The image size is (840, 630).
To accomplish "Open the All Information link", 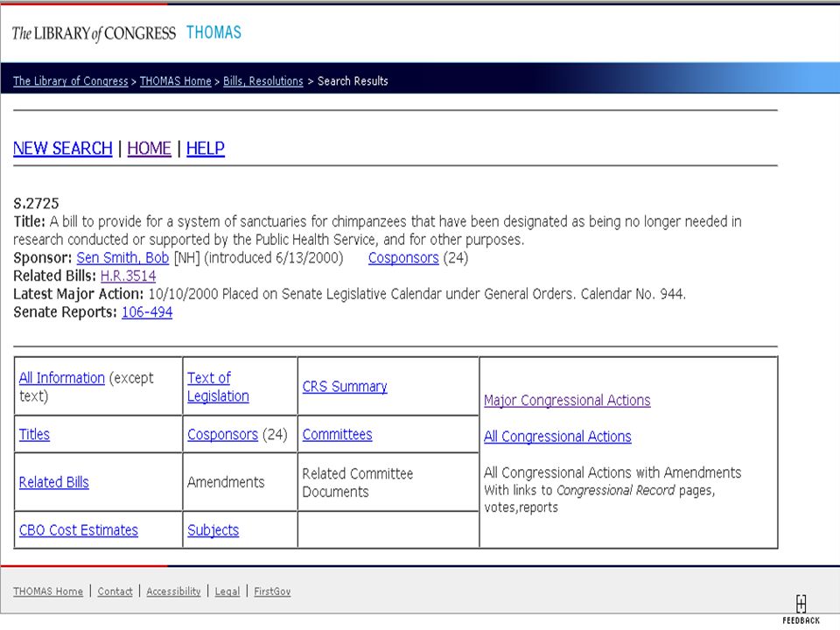I will point(61,378).
